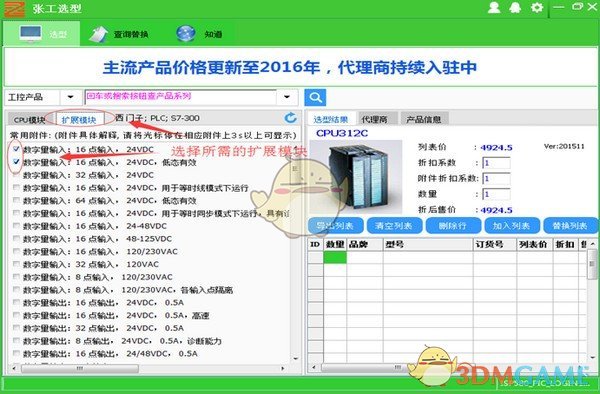This screenshot has height=394, width=600.
Task: Expand the product series search dropdown arrow
Action: tap(287, 97)
